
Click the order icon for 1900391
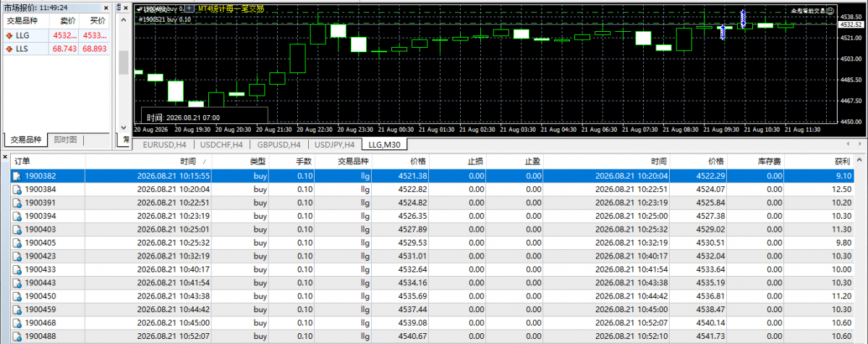tap(17, 203)
